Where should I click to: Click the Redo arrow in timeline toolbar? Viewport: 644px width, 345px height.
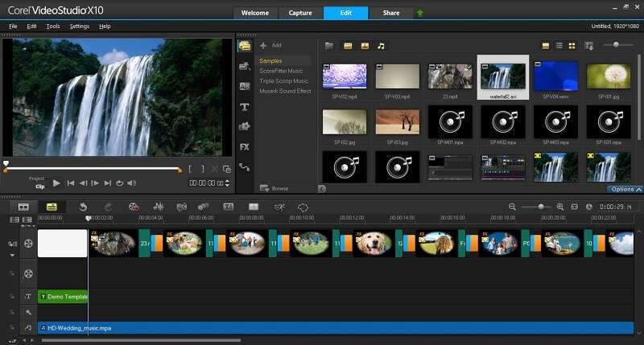pyautogui.click(x=108, y=207)
